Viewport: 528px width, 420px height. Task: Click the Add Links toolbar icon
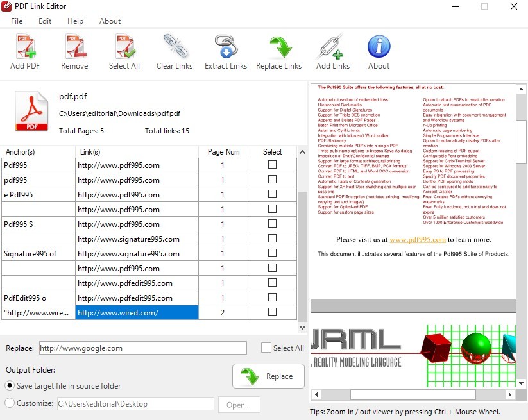330,47
